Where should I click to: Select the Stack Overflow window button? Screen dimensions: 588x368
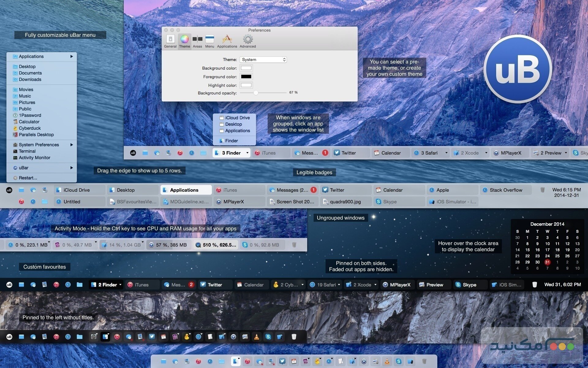506,190
